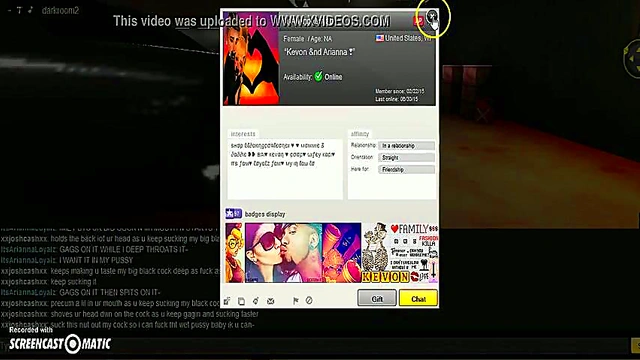Click the green Online checkmark icon
This screenshot has height=360, width=640.
(318, 76)
